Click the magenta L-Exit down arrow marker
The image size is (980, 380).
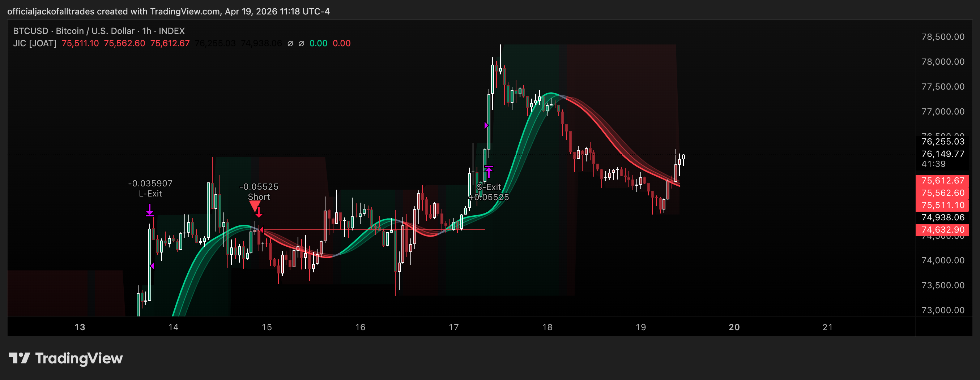(149, 210)
